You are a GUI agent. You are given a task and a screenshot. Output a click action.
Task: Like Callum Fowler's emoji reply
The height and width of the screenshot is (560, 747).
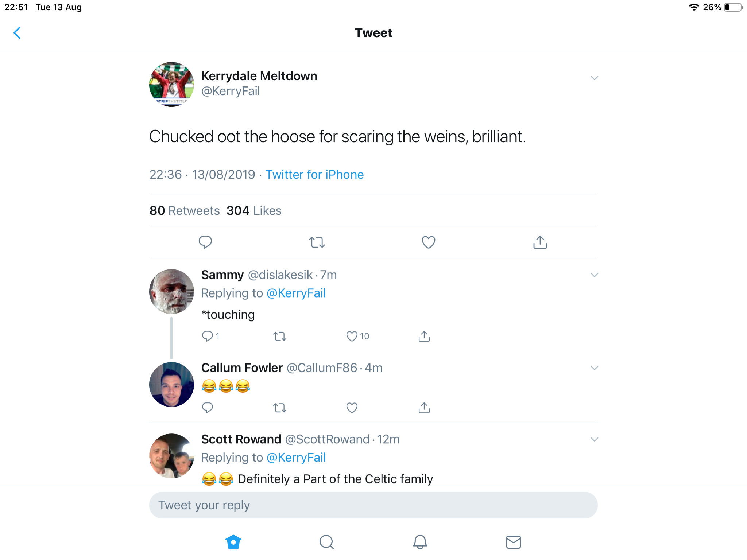click(x=352, y=408)
